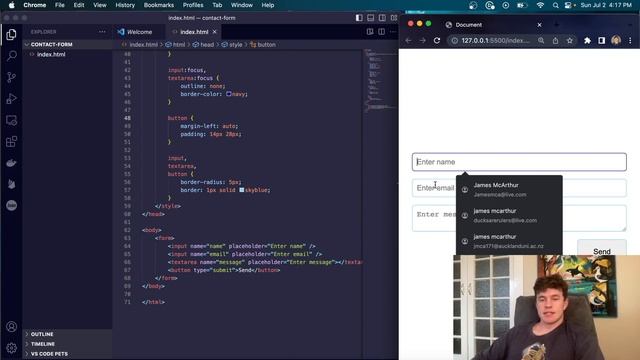Collapse the CONTACT-FORM folder
The height and width of the screenshot is (360, 640).
click(51, 44)
